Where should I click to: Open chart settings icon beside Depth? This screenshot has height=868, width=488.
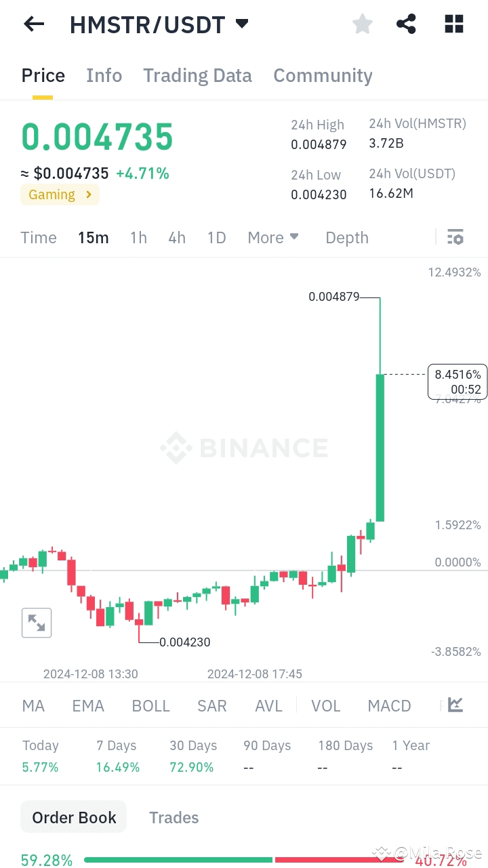[x=455, y=237]
